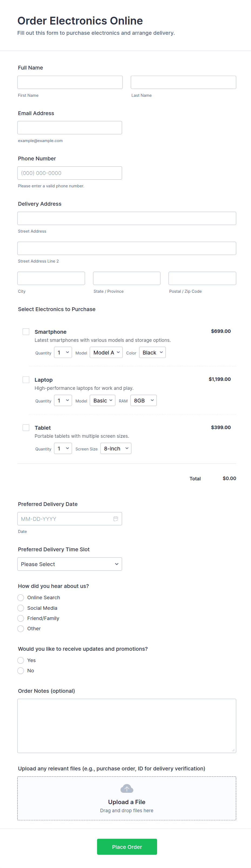
Task: Open the Laptop RAM dropdown
Action: [x=143, y=400]
